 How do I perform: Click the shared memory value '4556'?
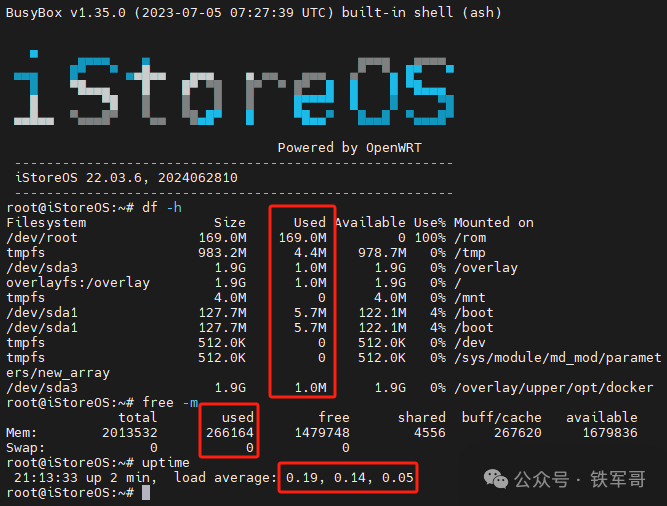[x=430, y=432]
